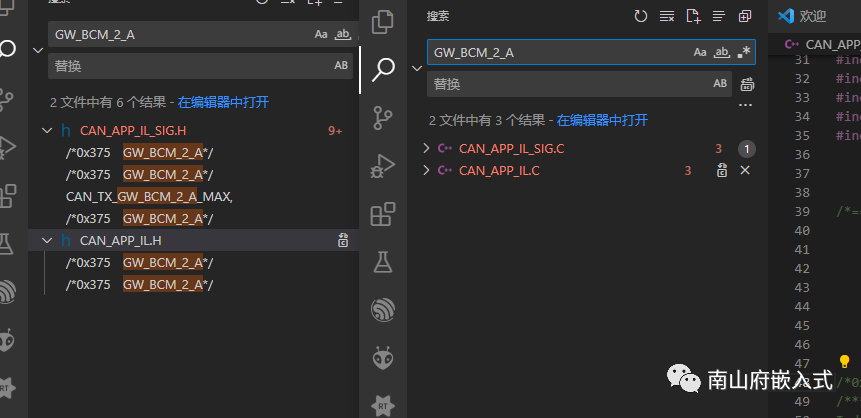
Task: Expand the CAN_APP_IL_SIG.C results
Action: [x=427, y=149]
